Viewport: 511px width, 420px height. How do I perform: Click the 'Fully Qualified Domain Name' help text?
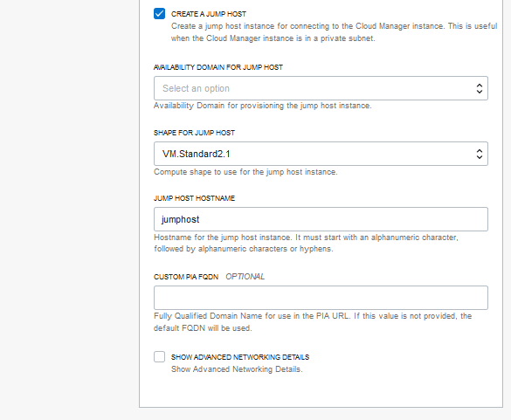click(x=313, y=322)
